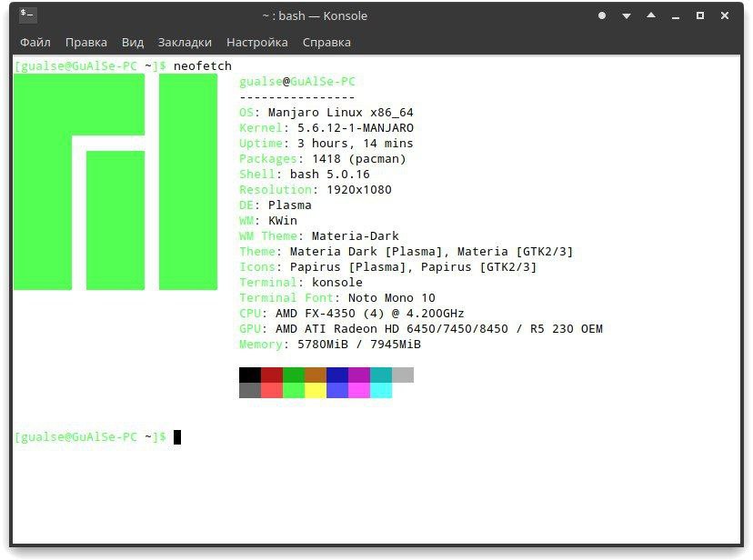Click the "5780MiB / 7945MiB" memory value

pyautogui.click(x=358, y=344)
